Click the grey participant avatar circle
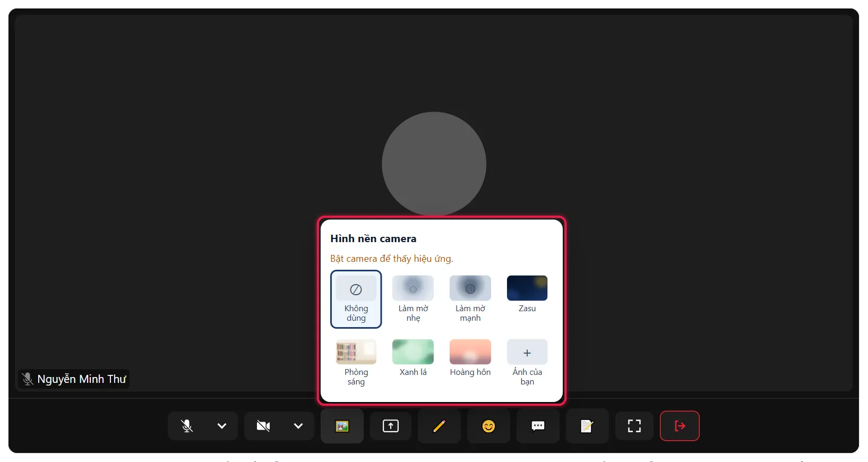 click(x=434, y=164)
